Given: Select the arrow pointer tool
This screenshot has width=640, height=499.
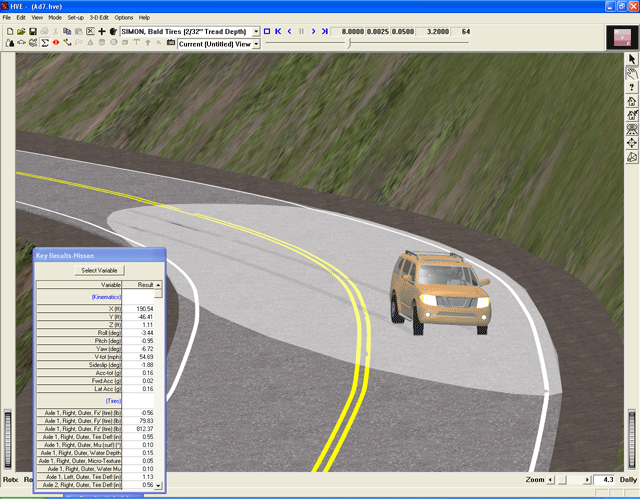Looking at the screenshot, I should click(x=631, y=59).
